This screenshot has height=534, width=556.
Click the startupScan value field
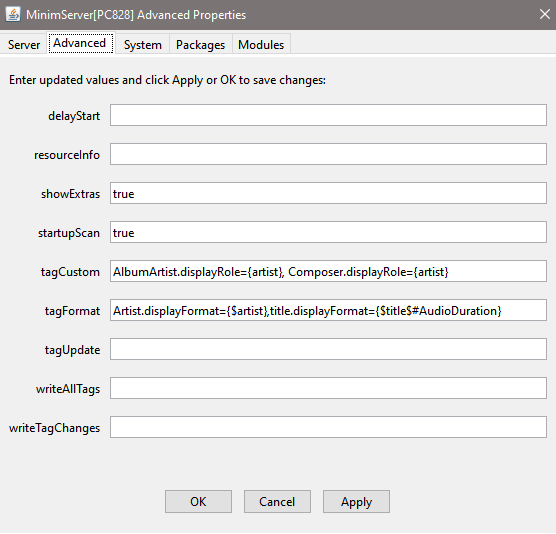[328, 232]
